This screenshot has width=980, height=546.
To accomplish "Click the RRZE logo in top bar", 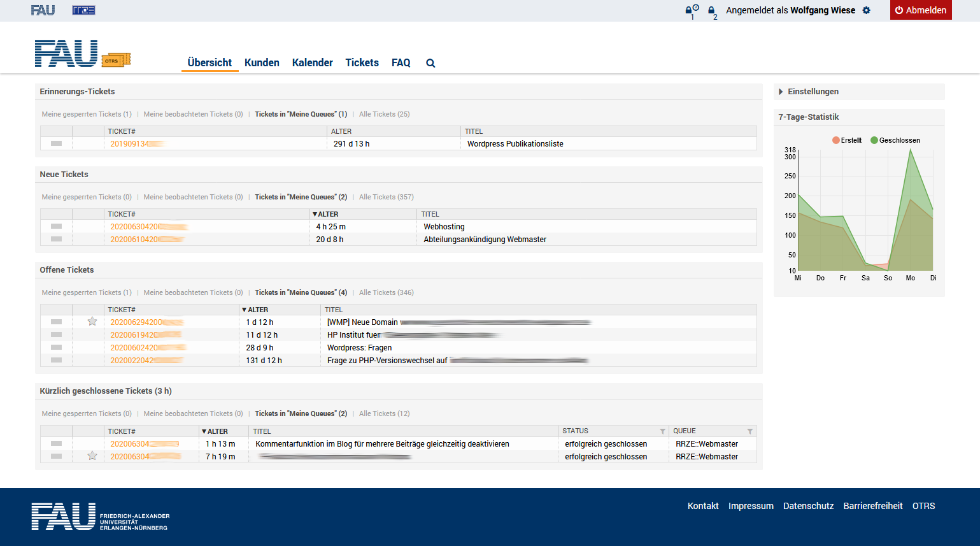I will pos(83,10).
